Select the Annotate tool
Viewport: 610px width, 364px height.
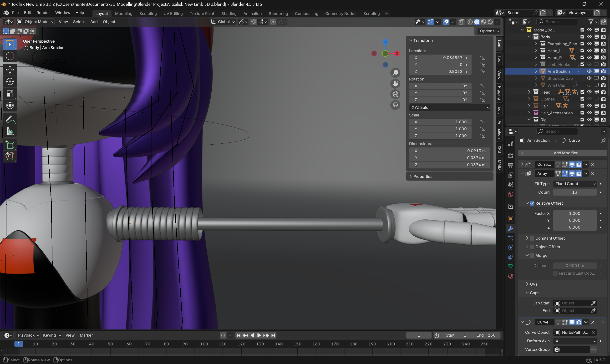(x=10, y=120)
